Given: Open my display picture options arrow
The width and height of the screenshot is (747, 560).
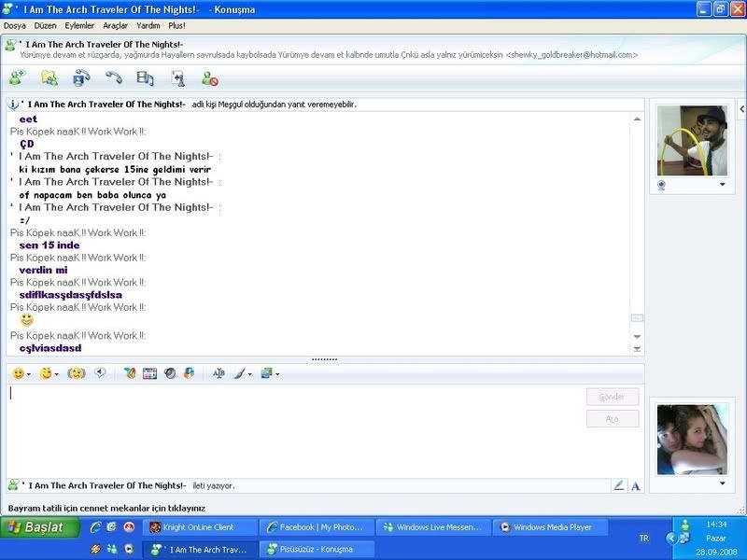Looking at the screenshot, I should [722, 483].
